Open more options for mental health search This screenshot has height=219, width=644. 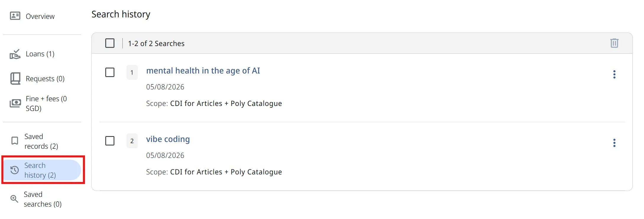click(614, 74)
